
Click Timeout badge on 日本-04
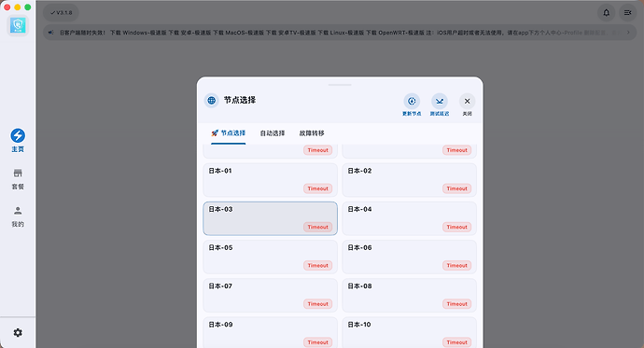point(457,227)
